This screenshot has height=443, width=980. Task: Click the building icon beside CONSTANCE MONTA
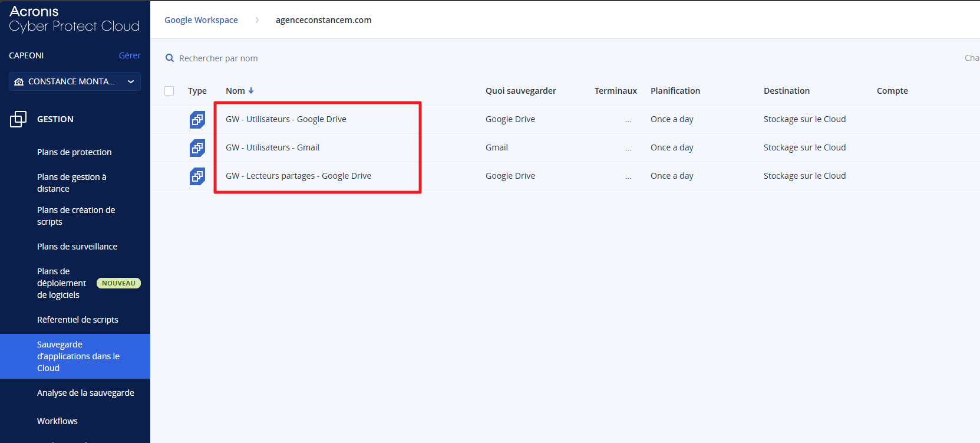(19, 81)
